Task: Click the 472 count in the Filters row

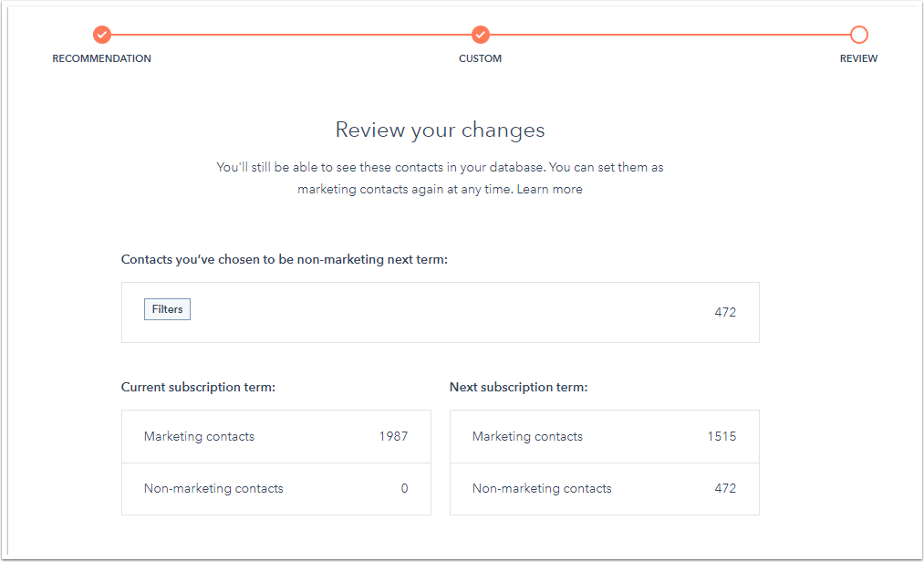Action: tap(725, 312)
